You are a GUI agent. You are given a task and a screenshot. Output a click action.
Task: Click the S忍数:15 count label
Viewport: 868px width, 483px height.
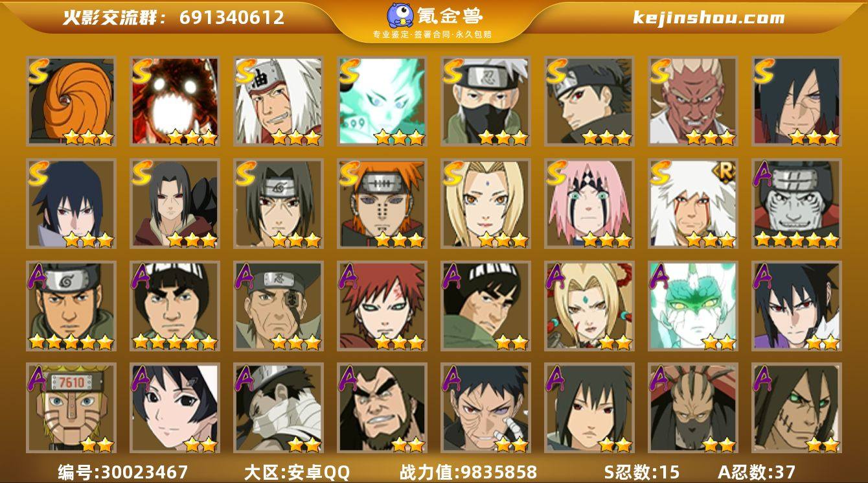pyautogui.click(x=642, y=472)
